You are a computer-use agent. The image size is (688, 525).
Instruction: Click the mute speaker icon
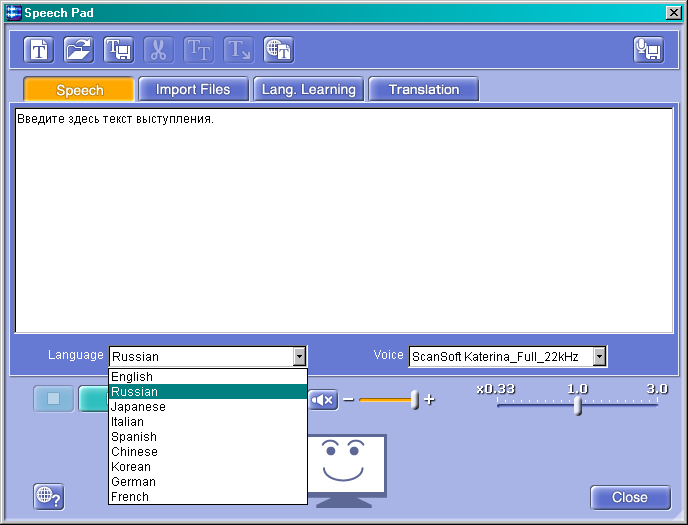click(x=323, y=400)
